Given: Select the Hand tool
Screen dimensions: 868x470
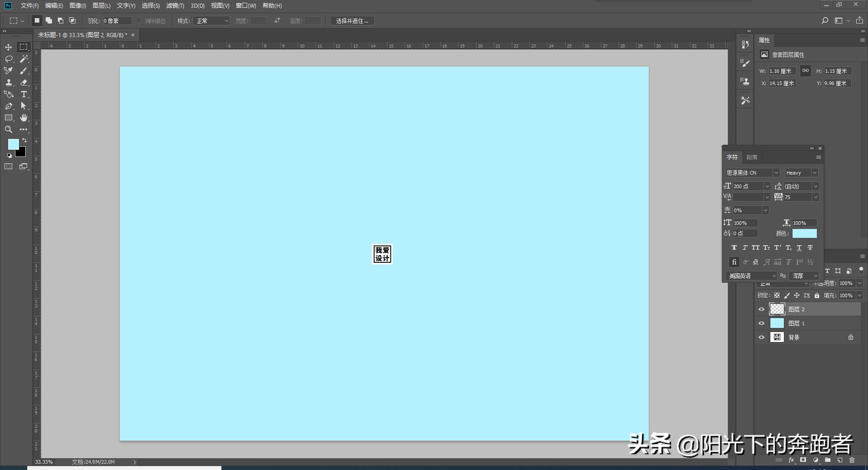Looking at the screenshot, I should (x=24, y=118).
